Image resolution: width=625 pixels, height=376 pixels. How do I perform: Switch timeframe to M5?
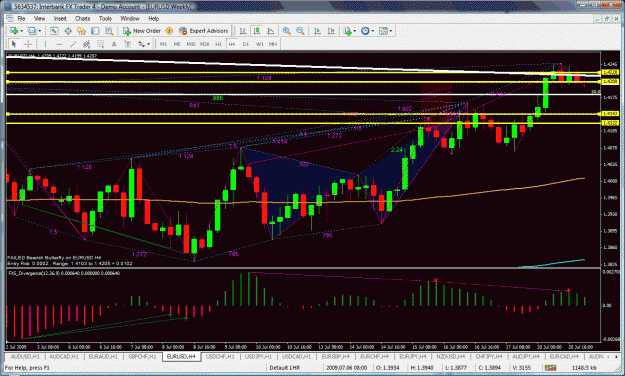point(177,44)
